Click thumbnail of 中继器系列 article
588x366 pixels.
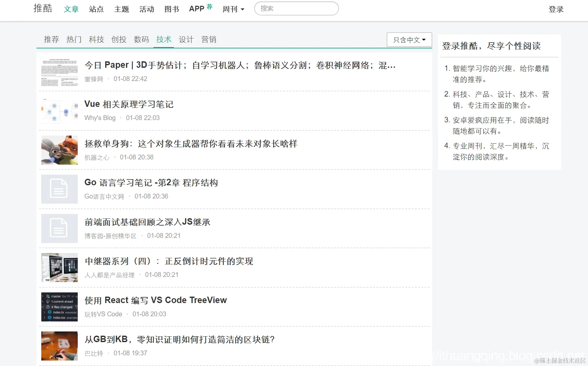coord(59,268)
